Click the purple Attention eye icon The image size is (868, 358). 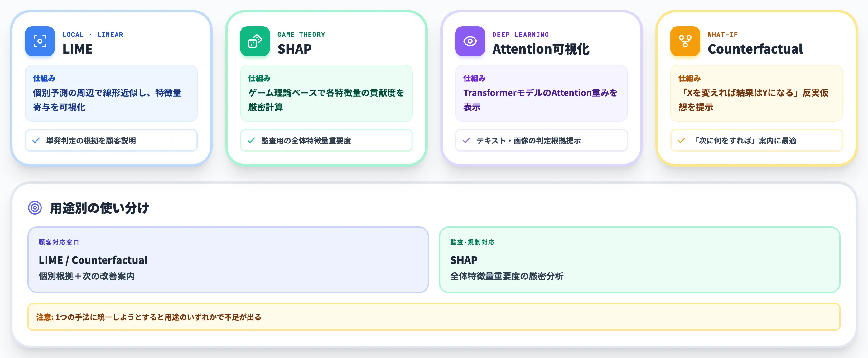470,41
